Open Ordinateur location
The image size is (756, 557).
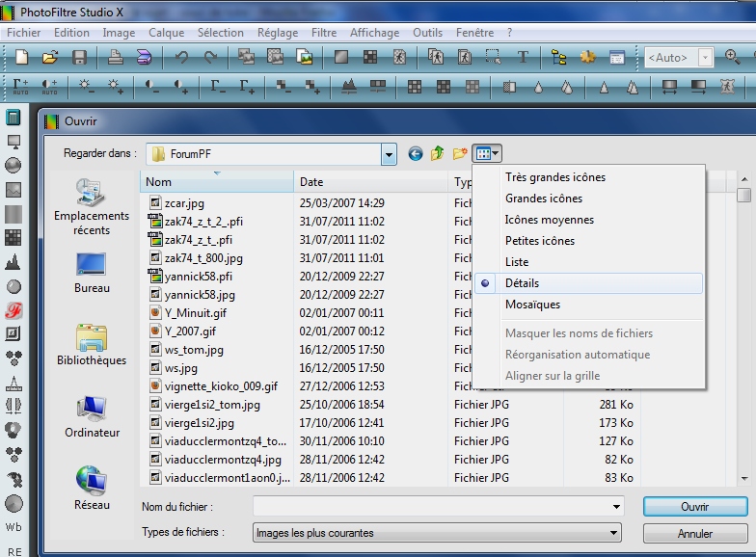click(x=92, y=416)
